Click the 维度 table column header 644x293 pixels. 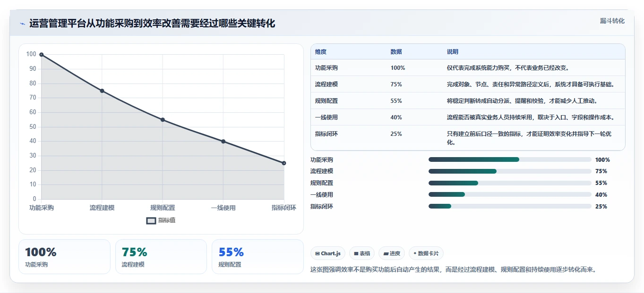pos(321,52)
